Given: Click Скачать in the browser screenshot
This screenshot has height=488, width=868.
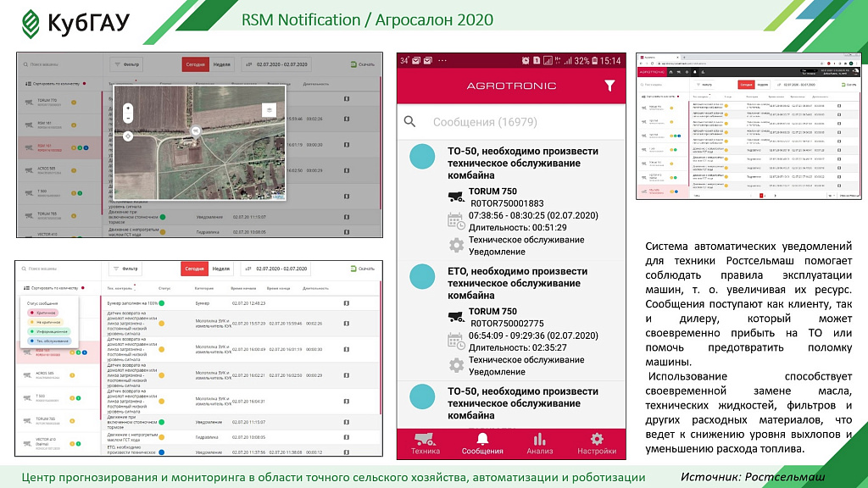Looking at the screenshot, I should point(849,85).
